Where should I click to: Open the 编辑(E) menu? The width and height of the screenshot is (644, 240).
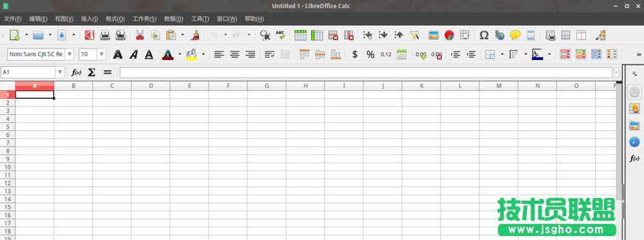point(38,19)
